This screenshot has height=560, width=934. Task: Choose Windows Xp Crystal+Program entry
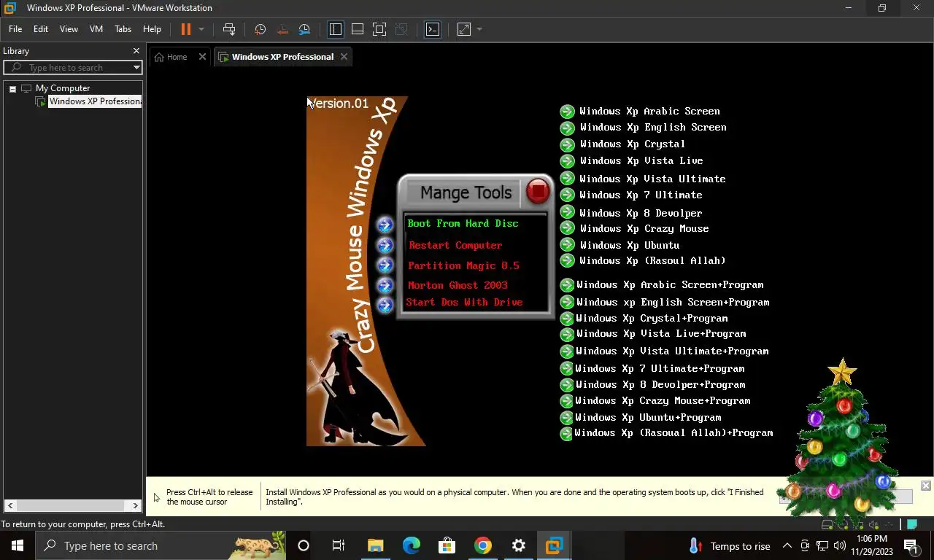pyautogui.click(x=652, y=319)
